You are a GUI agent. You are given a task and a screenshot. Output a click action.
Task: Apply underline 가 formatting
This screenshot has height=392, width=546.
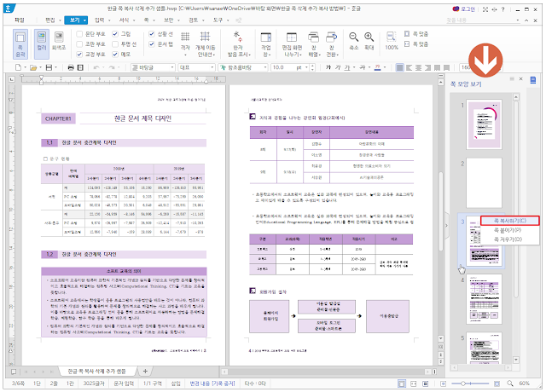click(347, 67)
